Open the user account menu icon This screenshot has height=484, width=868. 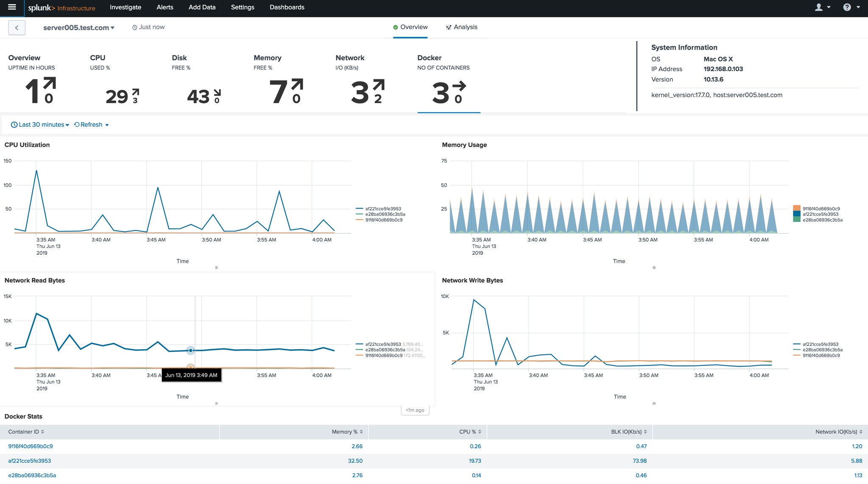(819, 7)
